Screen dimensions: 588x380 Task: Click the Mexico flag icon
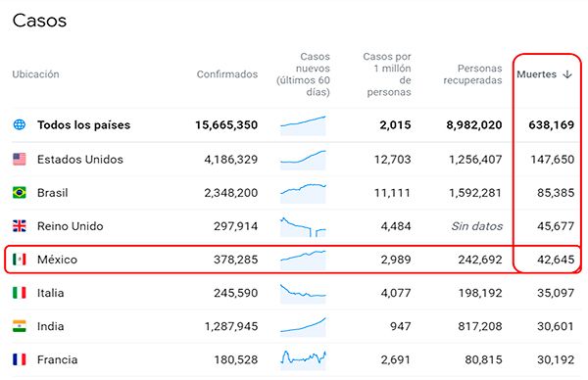point(20,260)
